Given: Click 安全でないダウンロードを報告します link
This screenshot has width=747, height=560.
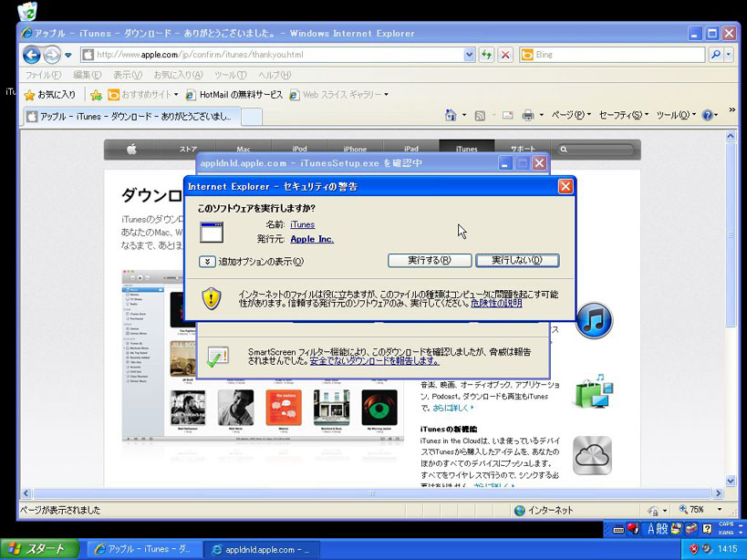Looking at the screenshot, I should [x=375, y=361].
